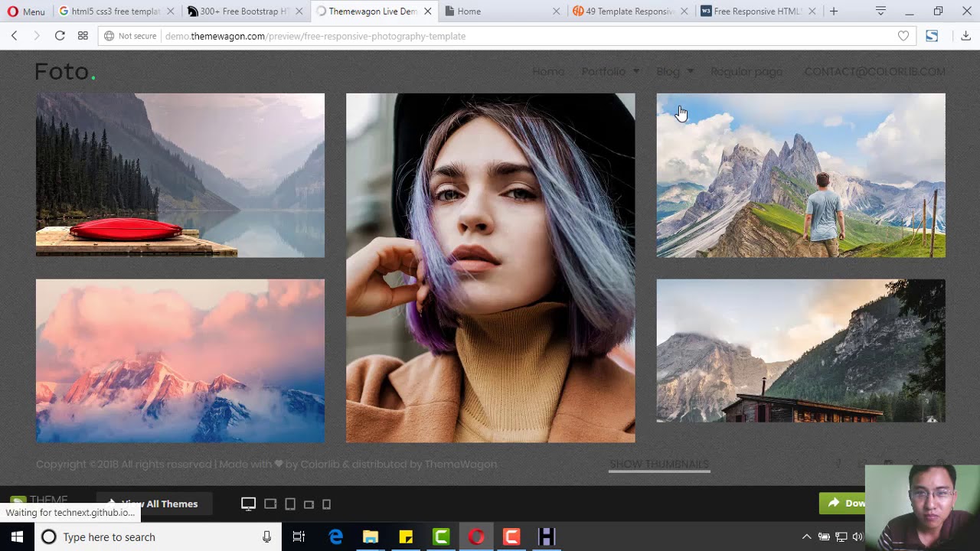Click the SHOW THUMBNAILS link
This screenshot has height=551, width=980.
[659, 464]
